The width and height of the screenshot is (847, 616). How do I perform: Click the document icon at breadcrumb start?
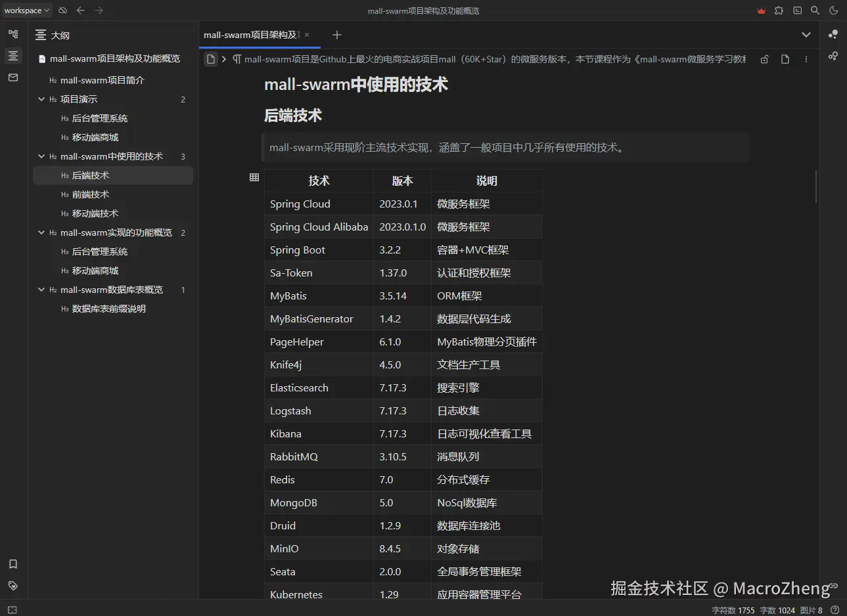tap(211, 59)
